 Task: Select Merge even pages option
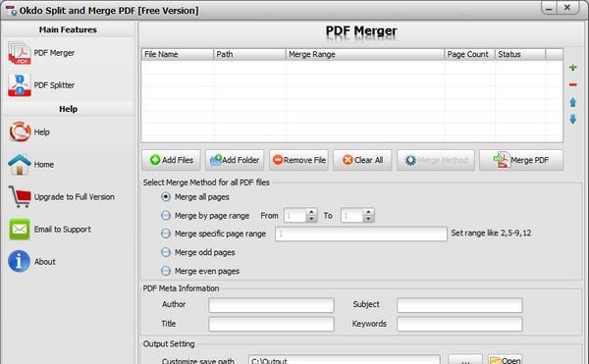[166, 271]
